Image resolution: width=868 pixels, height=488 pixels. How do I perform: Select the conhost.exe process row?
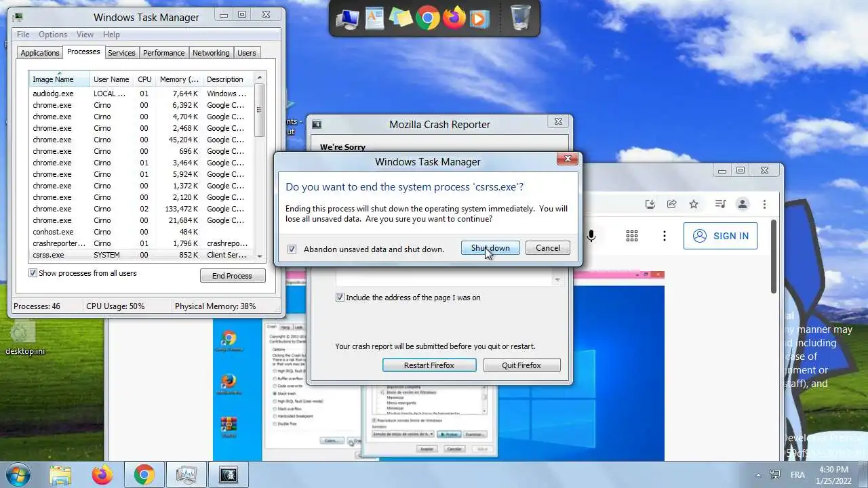click(x=141, y=232)
